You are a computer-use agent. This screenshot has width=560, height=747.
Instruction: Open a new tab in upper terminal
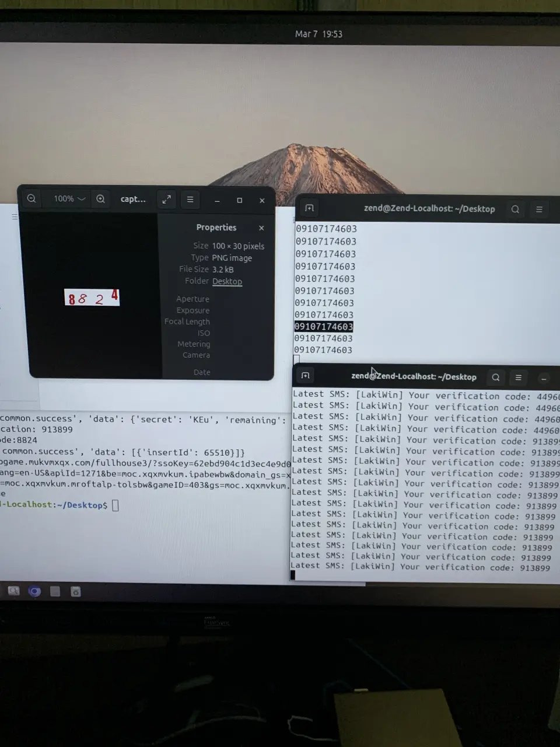(x=310, y=208)
